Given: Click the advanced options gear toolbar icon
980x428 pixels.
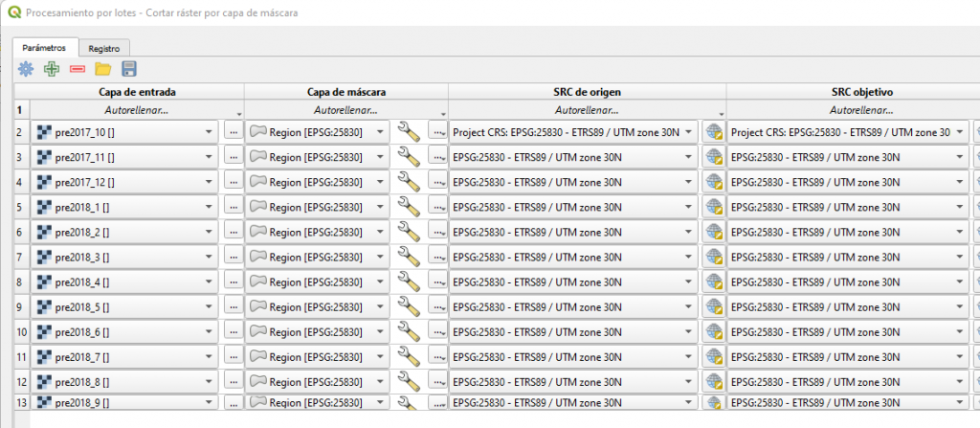Looking at the screenshot, I should [26, 69].
